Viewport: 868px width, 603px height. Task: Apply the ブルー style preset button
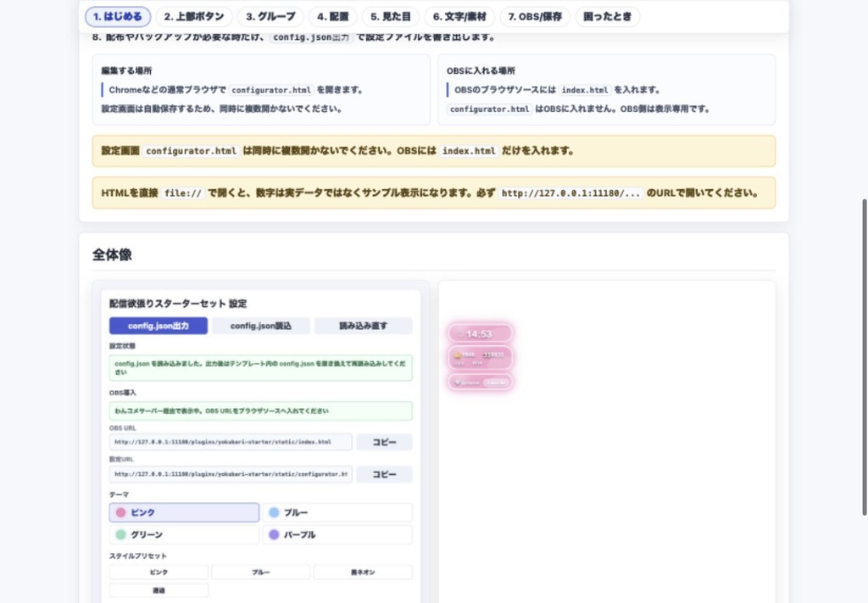[x=261, y=572]
